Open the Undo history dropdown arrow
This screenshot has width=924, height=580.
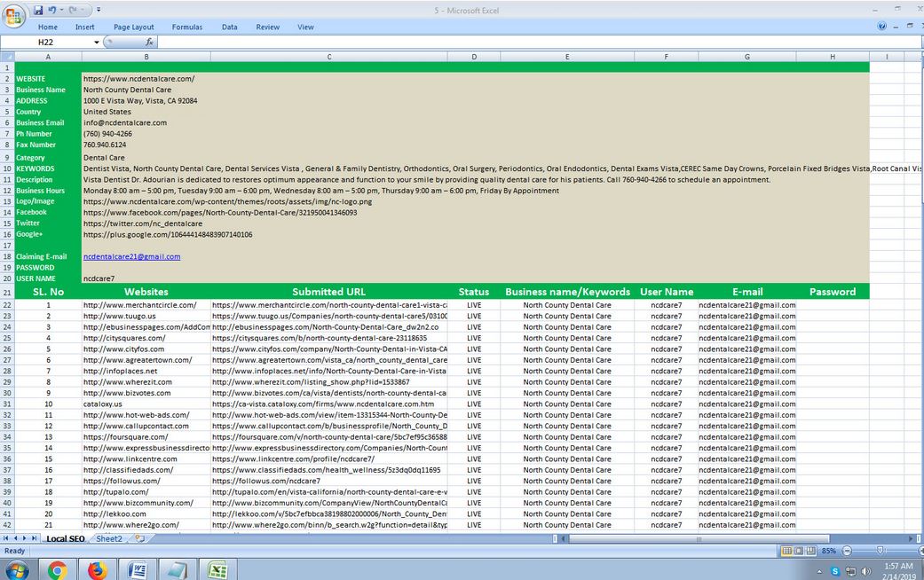(61, 10)
